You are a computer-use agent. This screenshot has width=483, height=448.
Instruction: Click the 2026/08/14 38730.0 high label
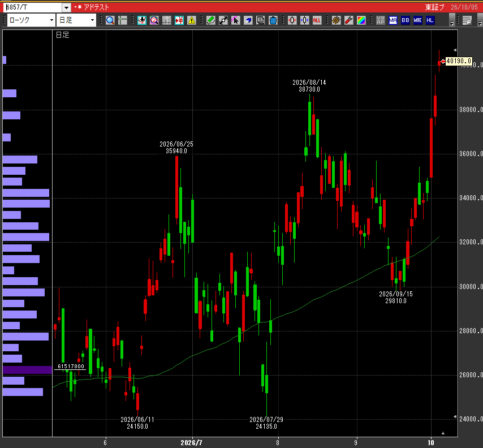[309, 85]
